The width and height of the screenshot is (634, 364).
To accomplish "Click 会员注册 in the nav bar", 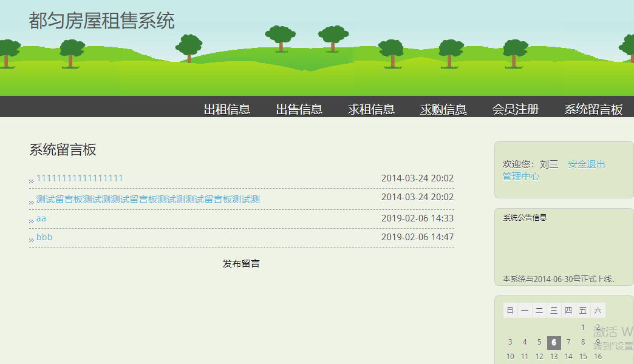I will (515, 109).
